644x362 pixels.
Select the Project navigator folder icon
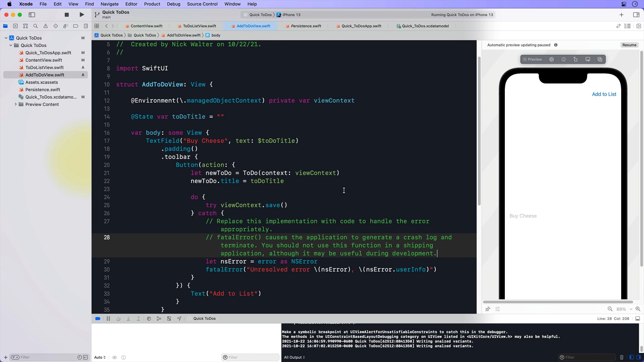(x=5, y=26)
